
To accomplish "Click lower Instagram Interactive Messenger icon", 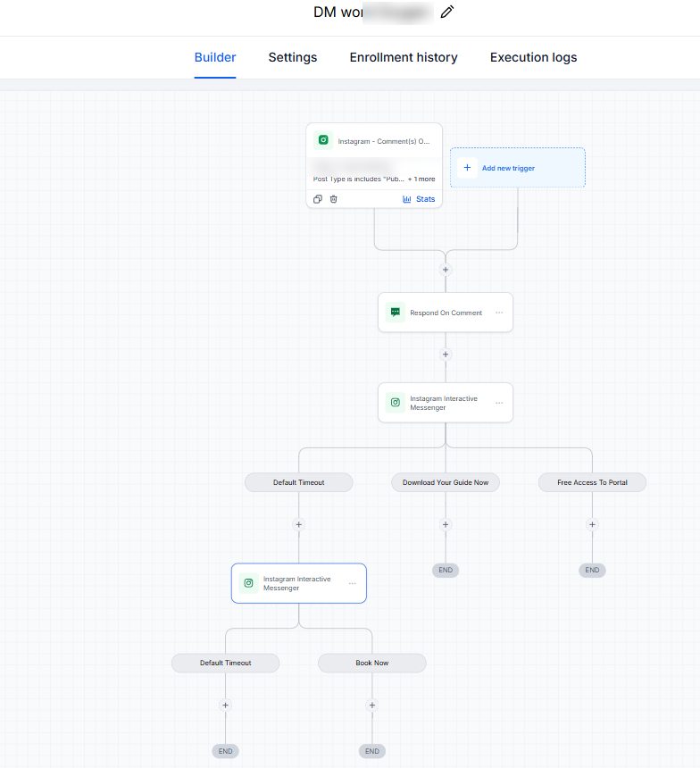I will click(x=248, y=583).
